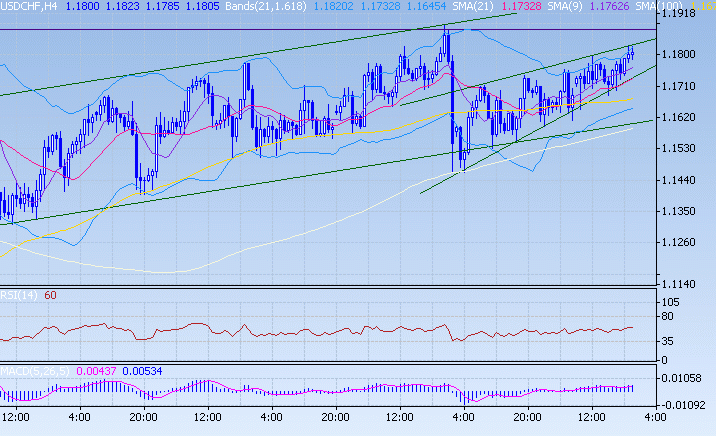
Task: Click the MACD -0.01092 scale label
Action: pyautogui.click(x=685, y=404)
